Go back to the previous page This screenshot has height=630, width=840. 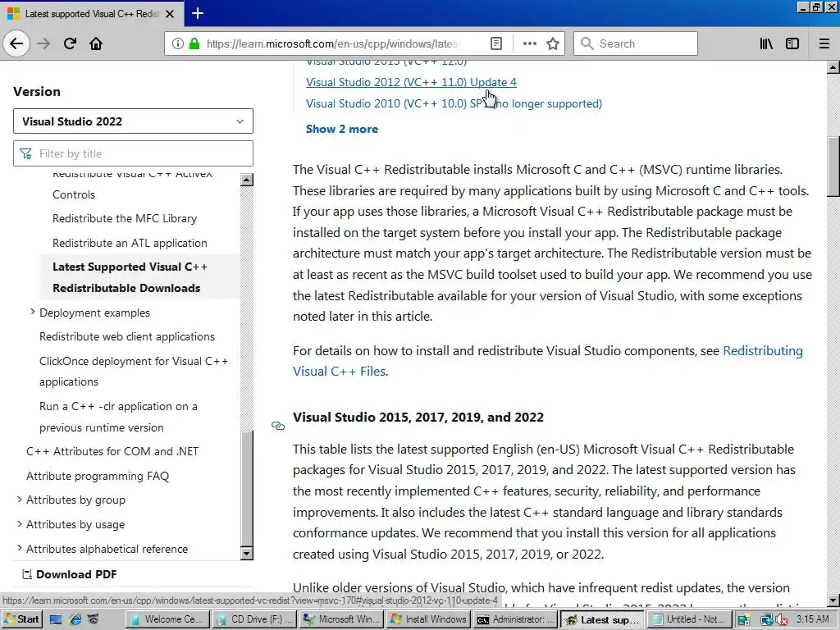(x=16, y=43)
